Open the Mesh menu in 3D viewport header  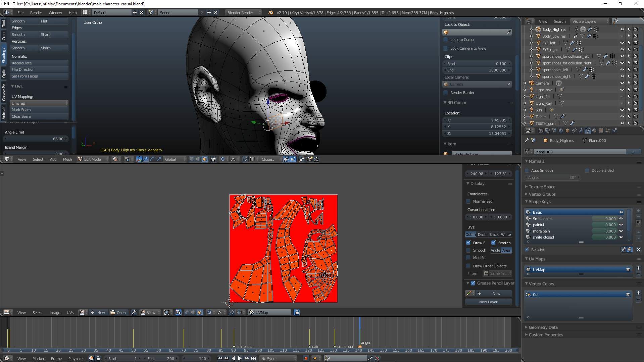pyautogui.click(x=67, y=159)
